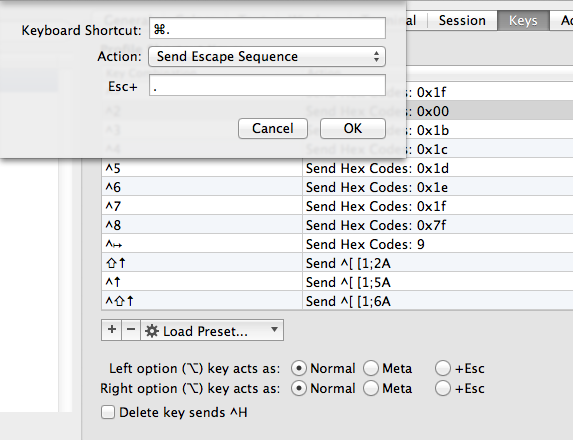
Task: Open the Action dropdown showing Send Escape Sequence
Action: [267, 57]
